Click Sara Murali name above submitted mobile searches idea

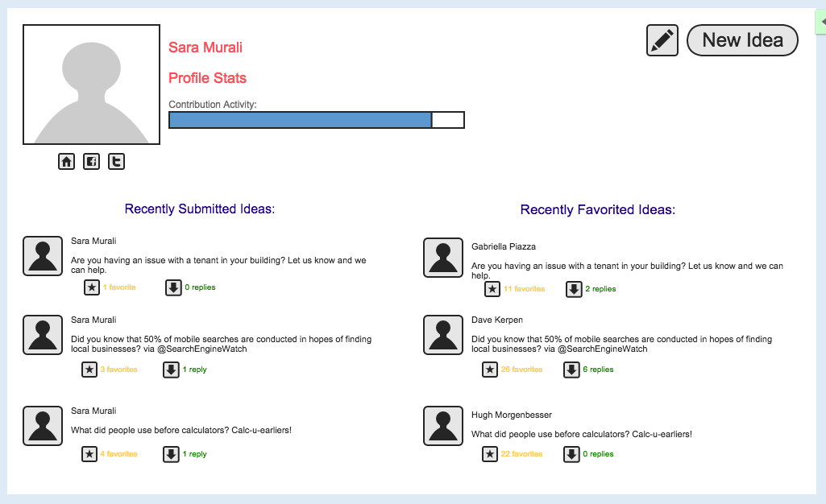tap(93, 320)
